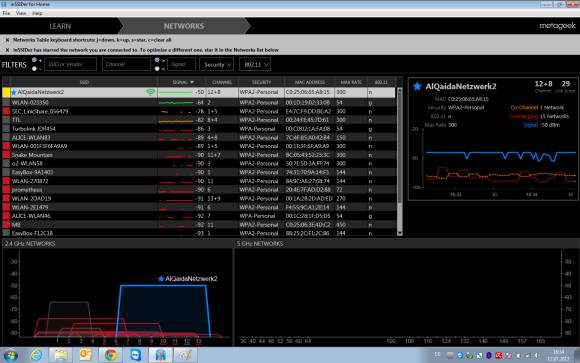
Task: Click the SSID or vendor filter field
Action: pyautogui.click(x=70, y=64)
